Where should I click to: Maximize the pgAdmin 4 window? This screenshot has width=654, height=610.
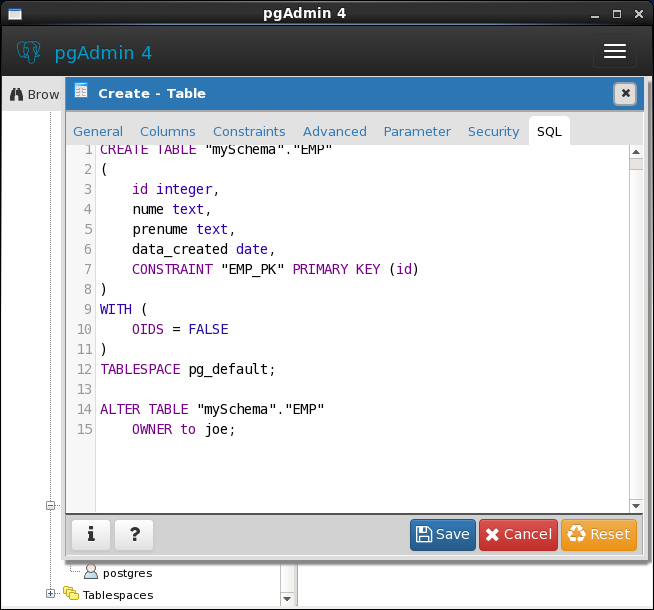click(x=617, y=15)
